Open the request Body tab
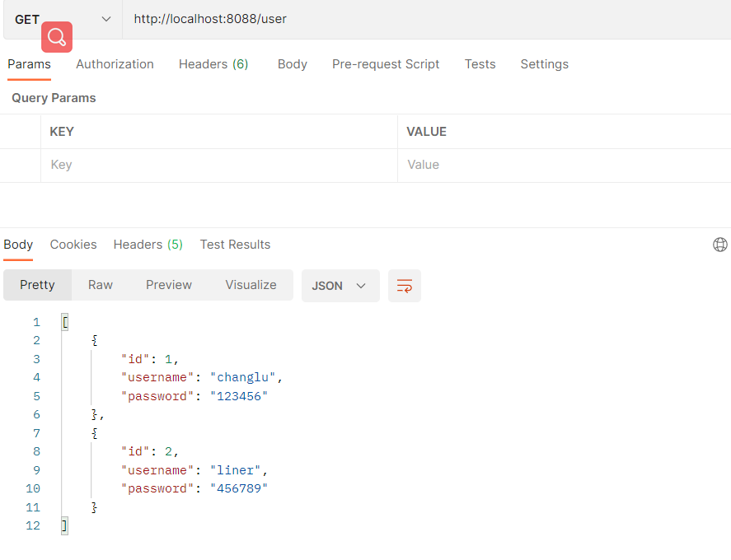 [x=293, y=64]
